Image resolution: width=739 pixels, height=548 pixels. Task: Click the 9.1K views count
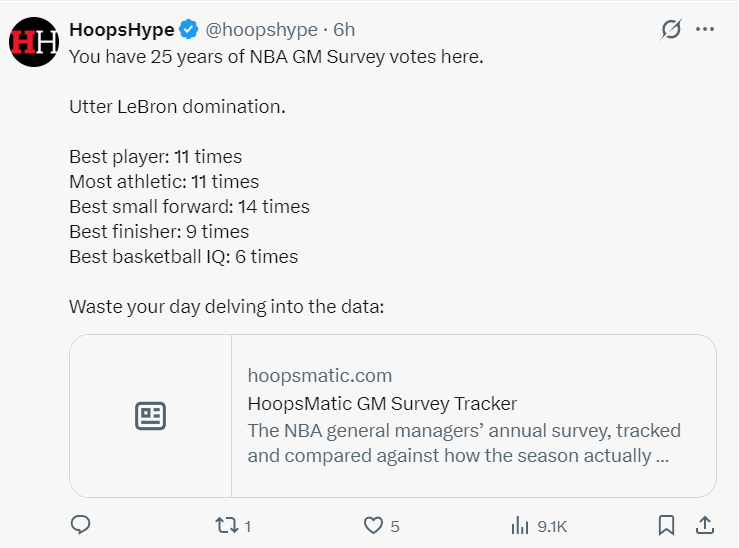click(x=552, y=526)
